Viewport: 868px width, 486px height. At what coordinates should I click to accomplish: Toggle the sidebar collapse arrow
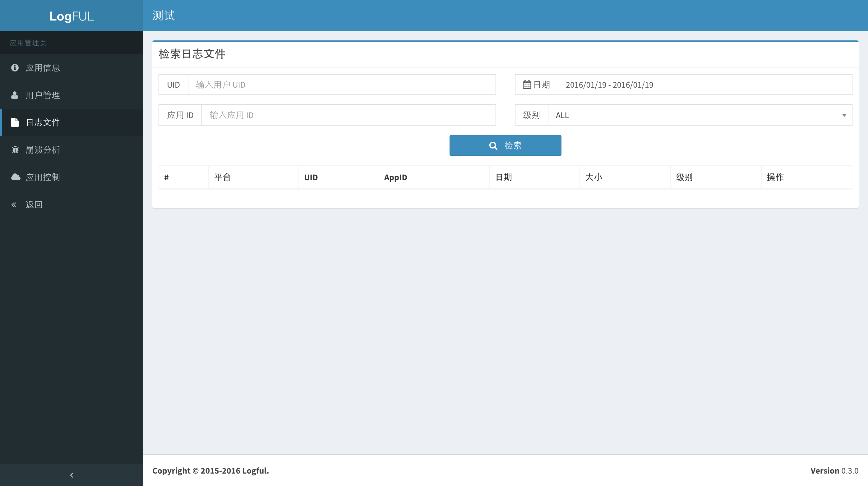[72, 475]
